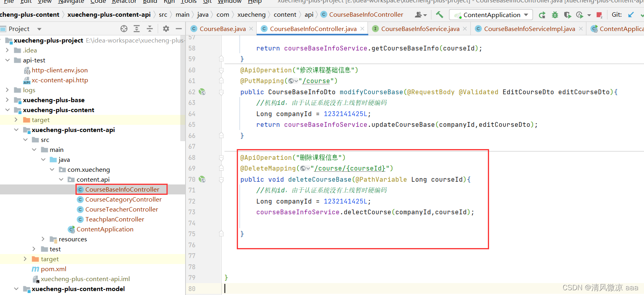Hide the Project tool window
644x295 pixels.
pyautogui.click(x=179, y=29)
